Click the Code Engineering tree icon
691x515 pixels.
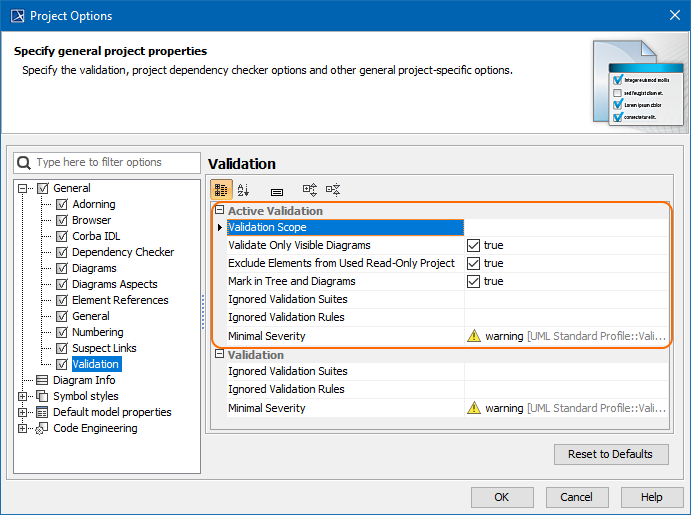(42, 428)
